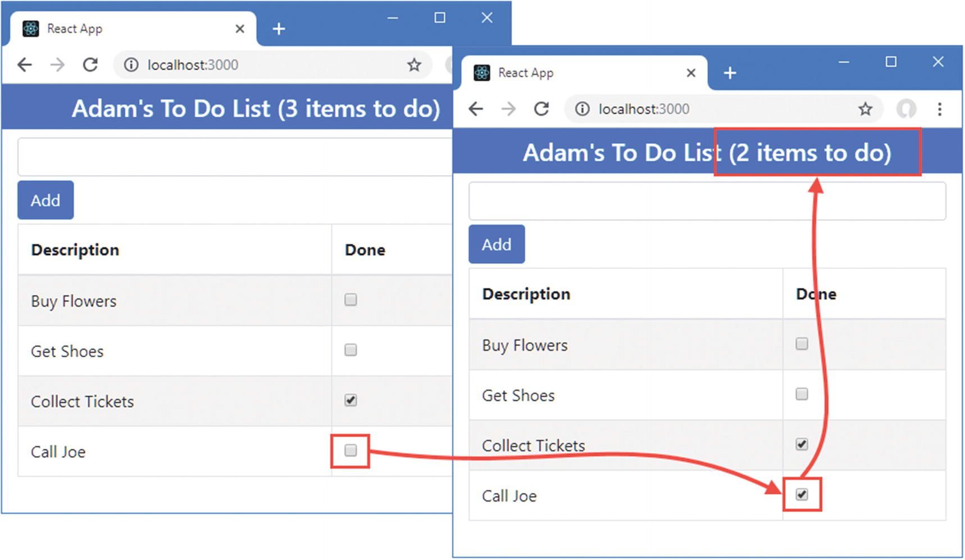Image resolution: width=965 pixels, height=560 pixels.
Task: Click back arrow in the left browser window
Action: 25,65
